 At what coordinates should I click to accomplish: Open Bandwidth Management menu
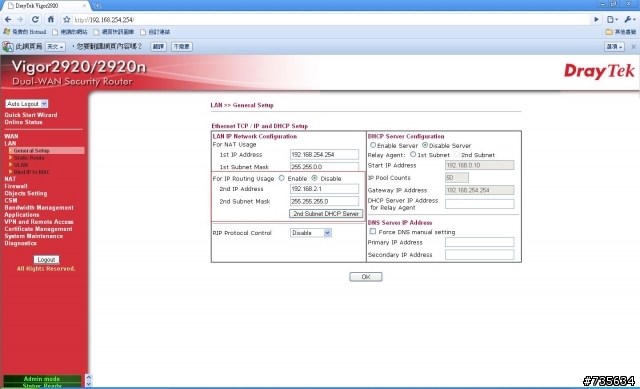tap(39, 208)
